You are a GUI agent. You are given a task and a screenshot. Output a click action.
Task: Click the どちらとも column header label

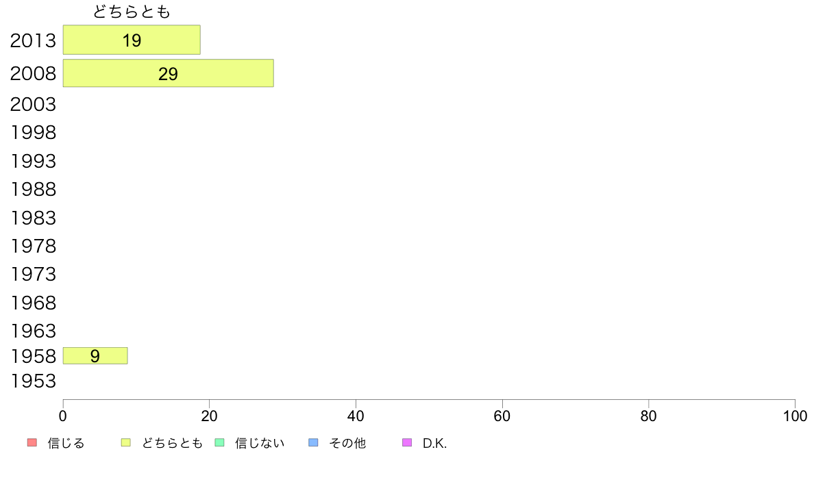(x=132, y=12)
